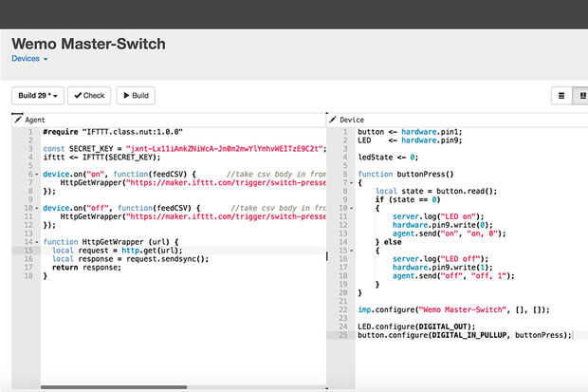The height and width of the screenshot is (392, 588).
Task: Click the server.log("LED on") line
Action: point(438,216)
